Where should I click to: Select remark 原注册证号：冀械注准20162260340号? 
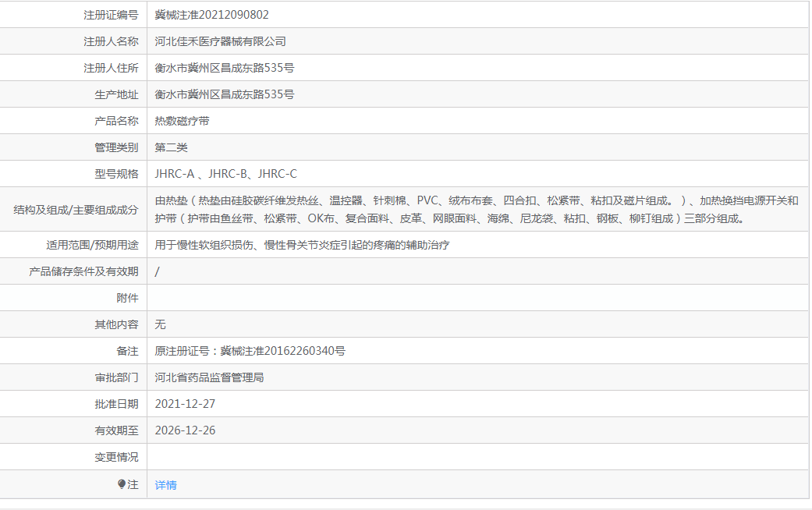(x=250, y=351)
